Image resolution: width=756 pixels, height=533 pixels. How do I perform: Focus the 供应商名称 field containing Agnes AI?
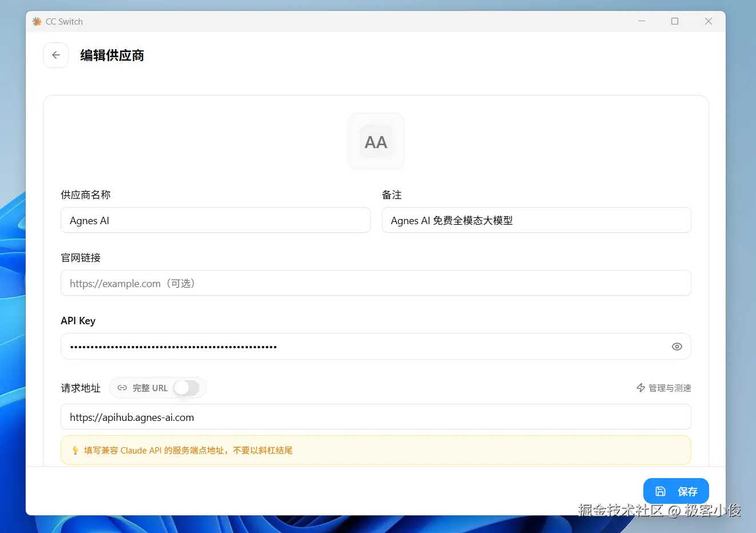(x=216, y=220)
